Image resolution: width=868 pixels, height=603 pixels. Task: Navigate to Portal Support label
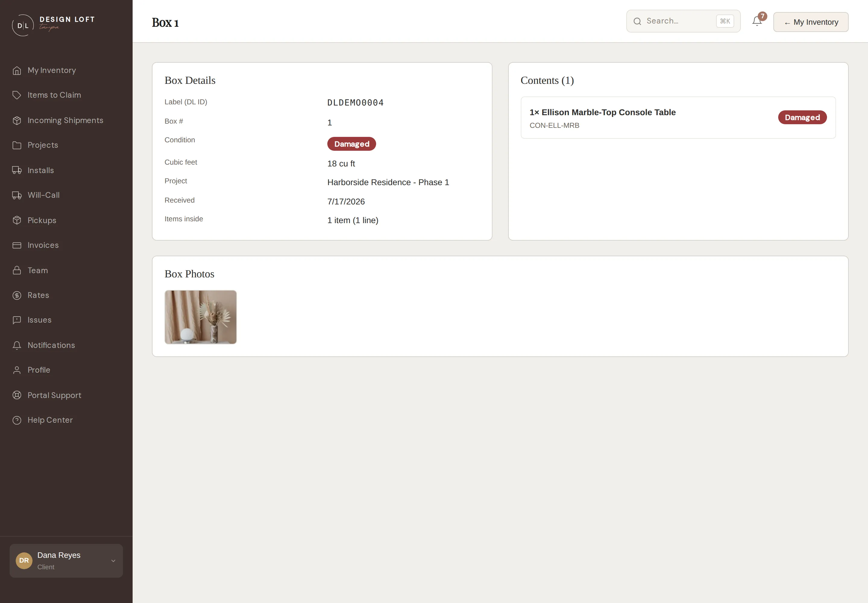click(x=54, y=395)
